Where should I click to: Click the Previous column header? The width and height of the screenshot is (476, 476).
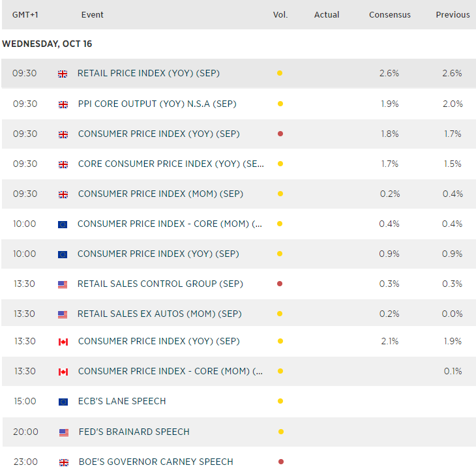[453, 15]
